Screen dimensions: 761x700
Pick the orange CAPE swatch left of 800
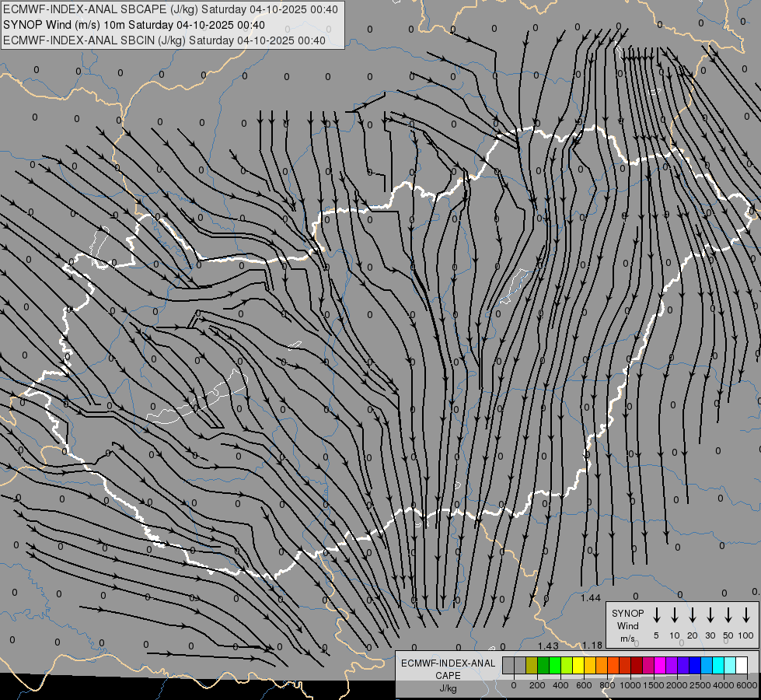tap(602, 665)
